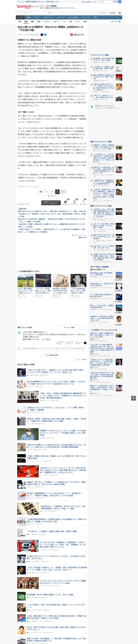The image size is (138, 644).
Task: Click 記事に関する報告 report link
Action: pos(23,204)
